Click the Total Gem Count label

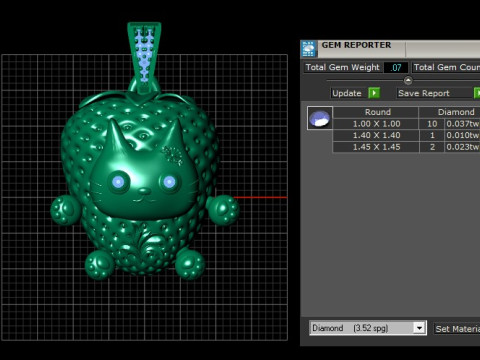[447, 67]
